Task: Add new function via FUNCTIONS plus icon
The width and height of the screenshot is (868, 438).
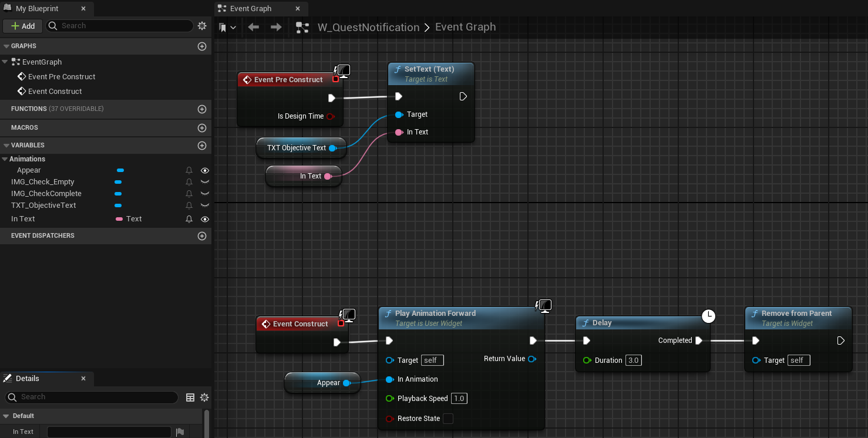Action: (x=202, y=109)
